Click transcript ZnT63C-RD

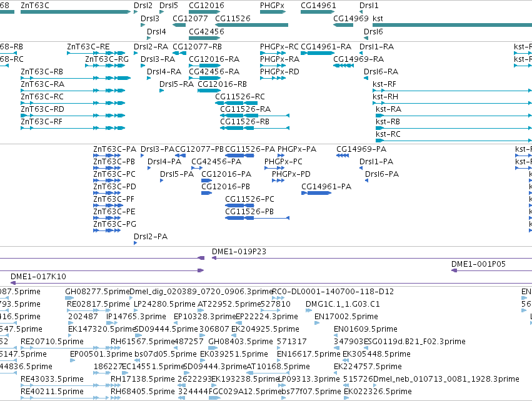point(43,109)
